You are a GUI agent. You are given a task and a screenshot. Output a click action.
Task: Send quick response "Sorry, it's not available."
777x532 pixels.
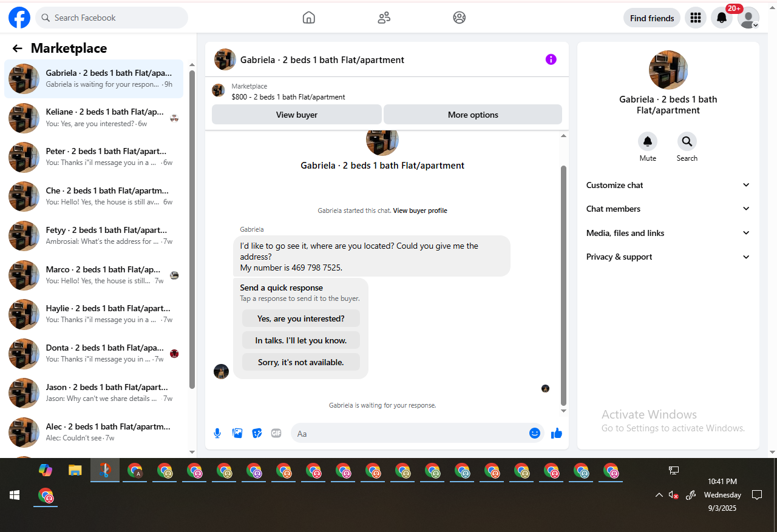301,362
